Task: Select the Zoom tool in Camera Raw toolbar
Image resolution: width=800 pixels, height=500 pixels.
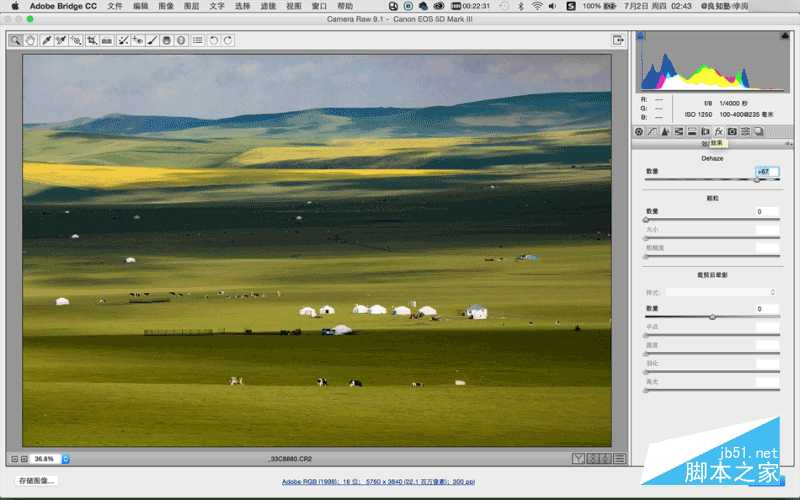Action: click(x=16, y=40)
